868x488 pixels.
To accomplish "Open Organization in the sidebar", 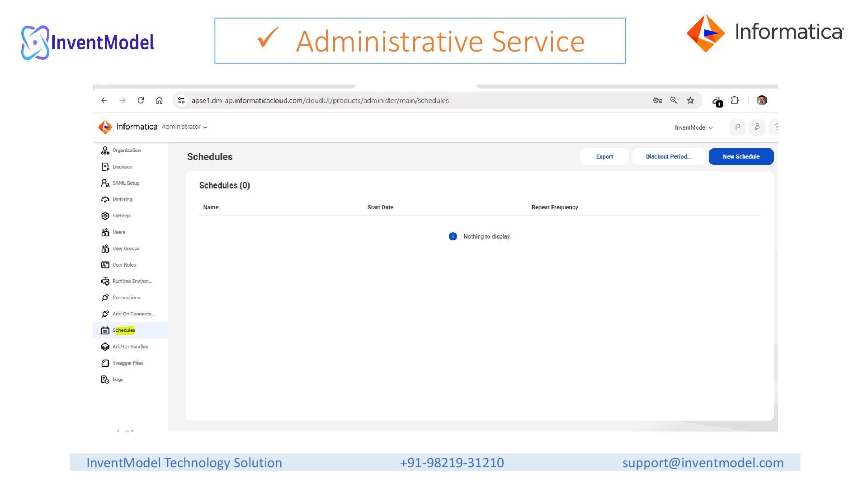I will (127, 150).
